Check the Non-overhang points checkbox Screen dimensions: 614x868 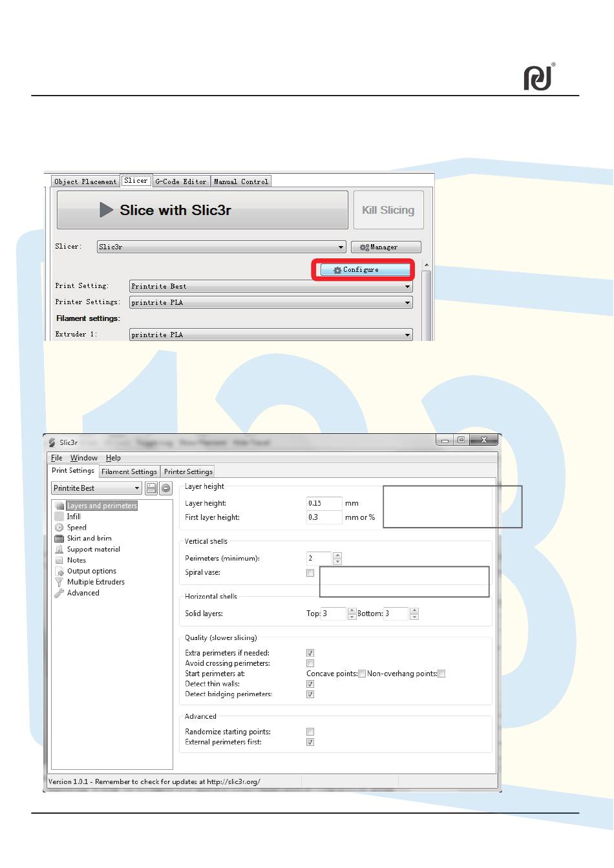point(441,674)
